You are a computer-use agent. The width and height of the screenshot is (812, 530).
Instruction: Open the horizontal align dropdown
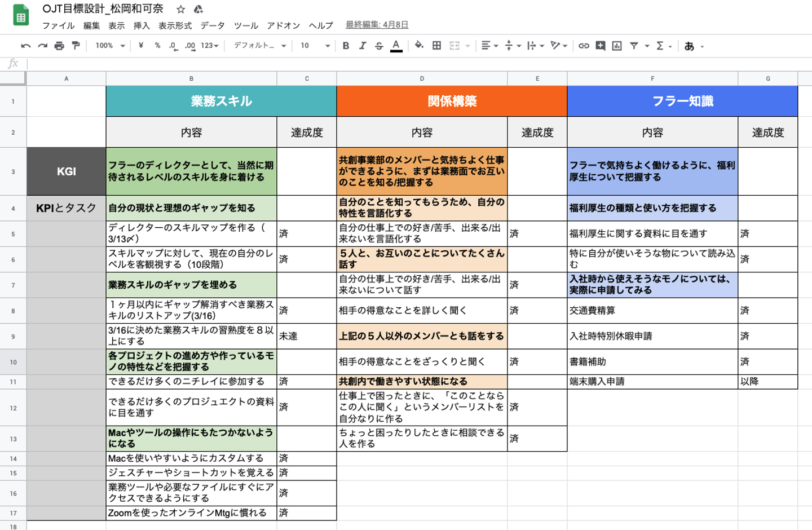pos(489,46)
